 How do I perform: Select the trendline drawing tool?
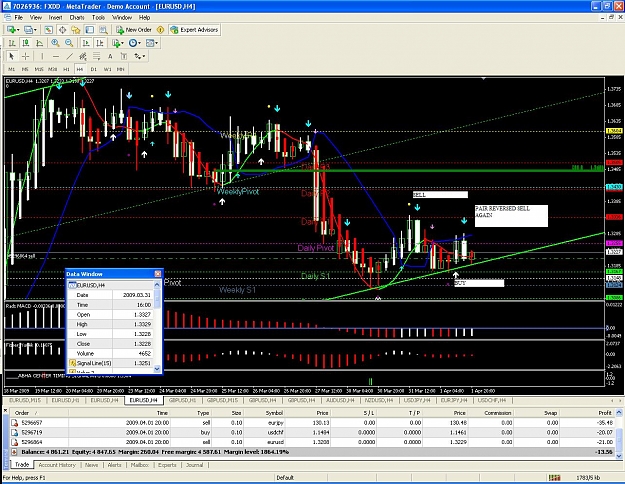[x=69, y=56]
